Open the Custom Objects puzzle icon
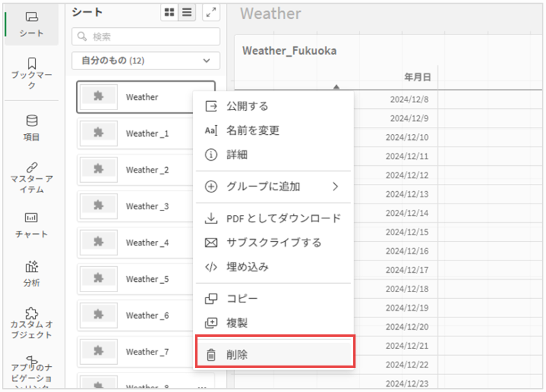This screenshot has width=546, height=392. 31,314
